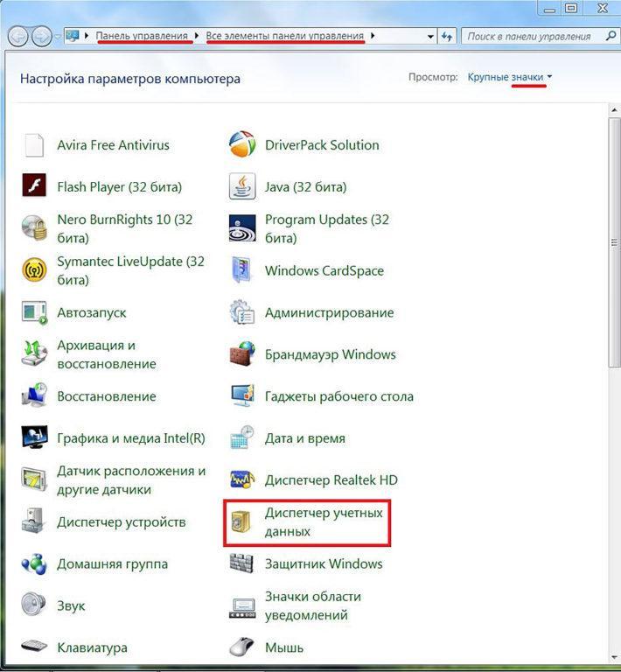
Task: Open the Крупные значки view dropdown
Action: [510, 77]
